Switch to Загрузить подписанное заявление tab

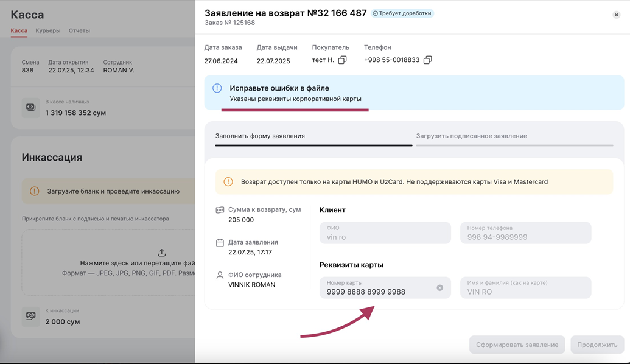[x=471, y=136]
